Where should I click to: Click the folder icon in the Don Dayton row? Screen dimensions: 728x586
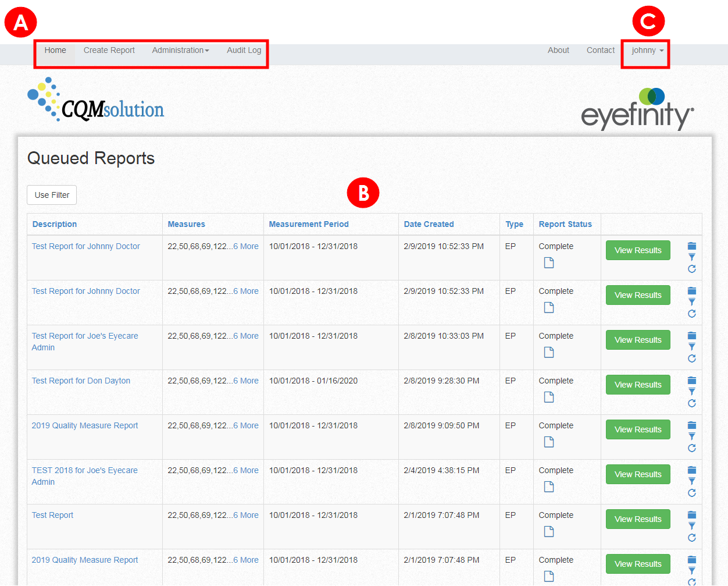(691, 381)
